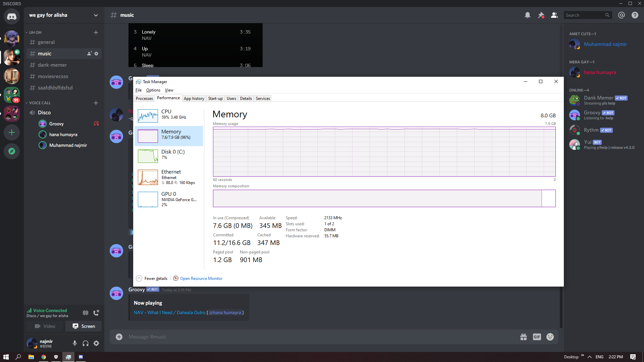Switch to the Processes tab

pos(144,98)
